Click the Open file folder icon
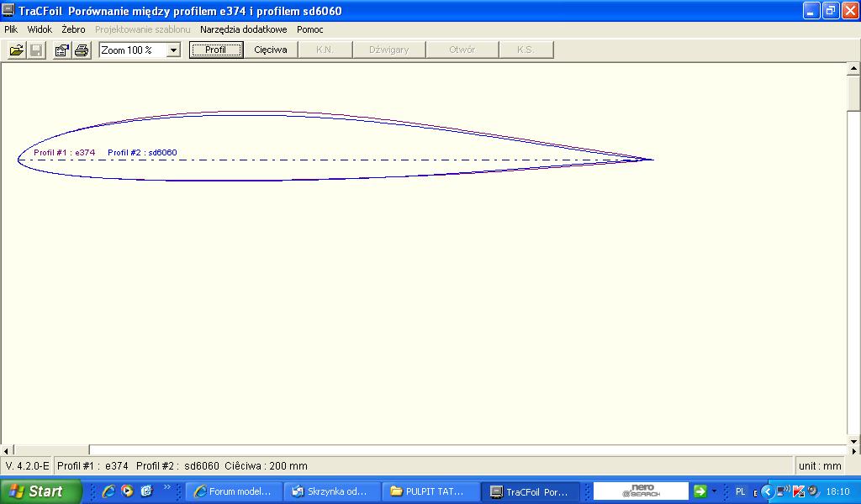This screenshot has height=504, width=861. 16,50
